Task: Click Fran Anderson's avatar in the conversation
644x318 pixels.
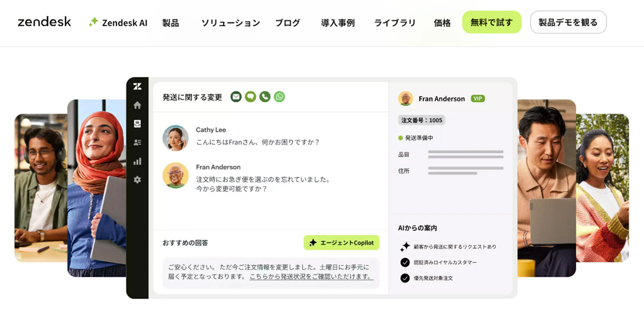Action: [175, 175]
